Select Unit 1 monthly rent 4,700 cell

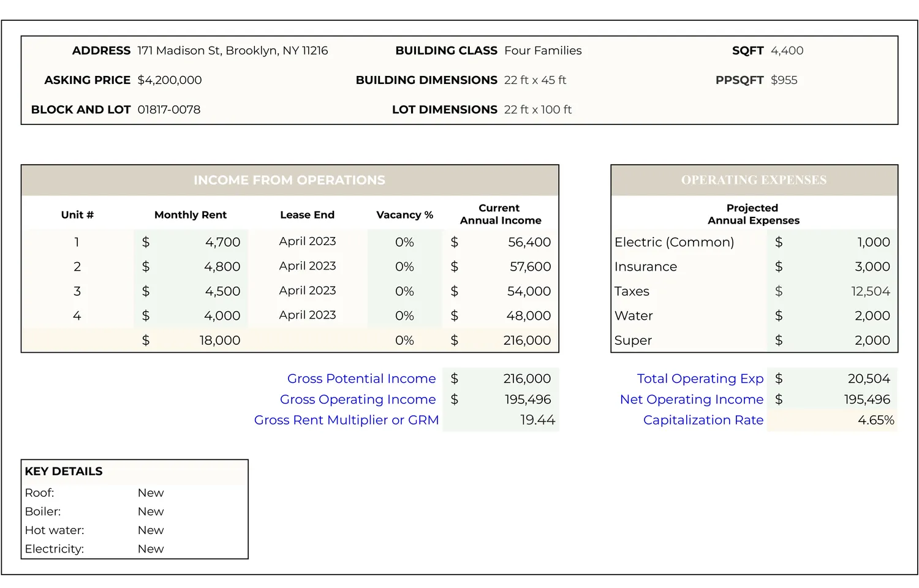click(x=222, y=242)
